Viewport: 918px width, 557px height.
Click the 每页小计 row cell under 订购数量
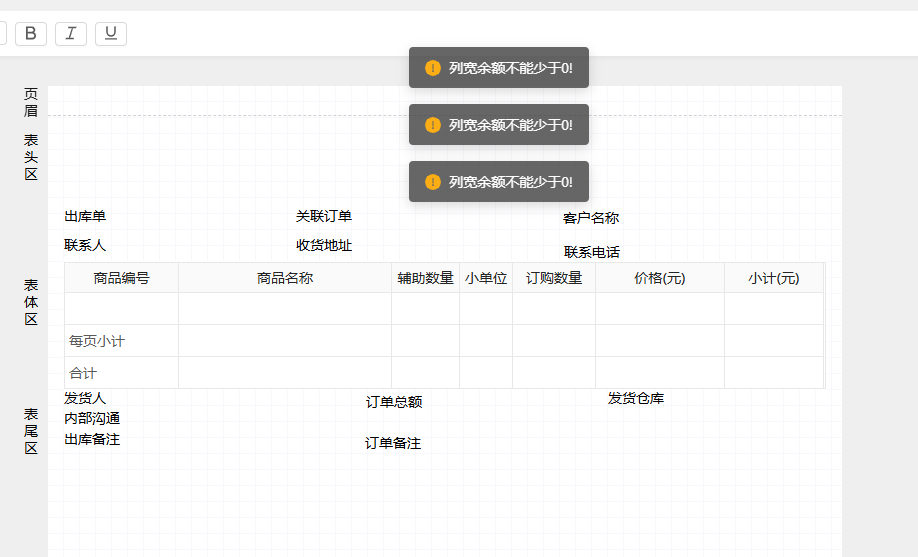pos(554,341)
